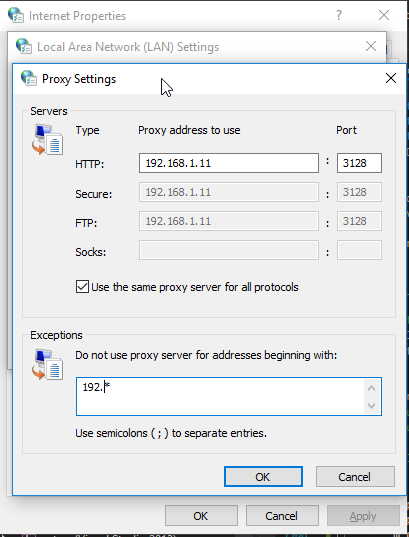Click the Exceptions section computer icon
This screenshot has width=409, height=537.
(x=48, y=364)
